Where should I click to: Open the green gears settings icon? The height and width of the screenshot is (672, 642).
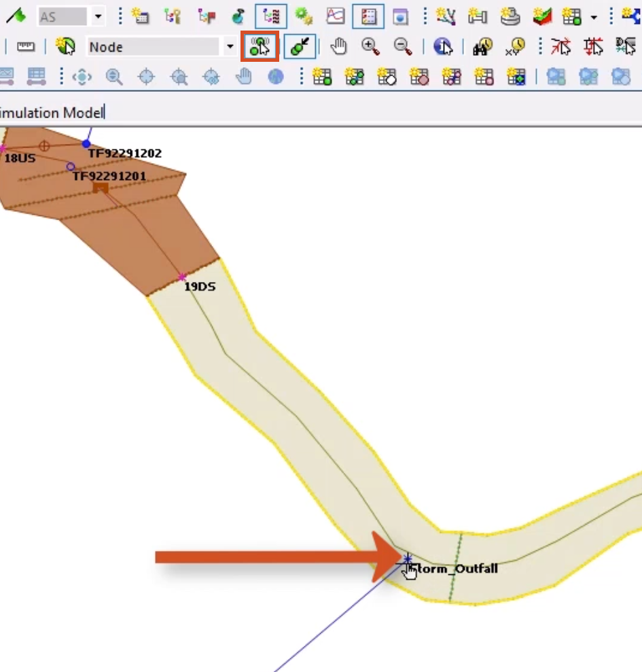pyautogui.click(x=304, y=16)
